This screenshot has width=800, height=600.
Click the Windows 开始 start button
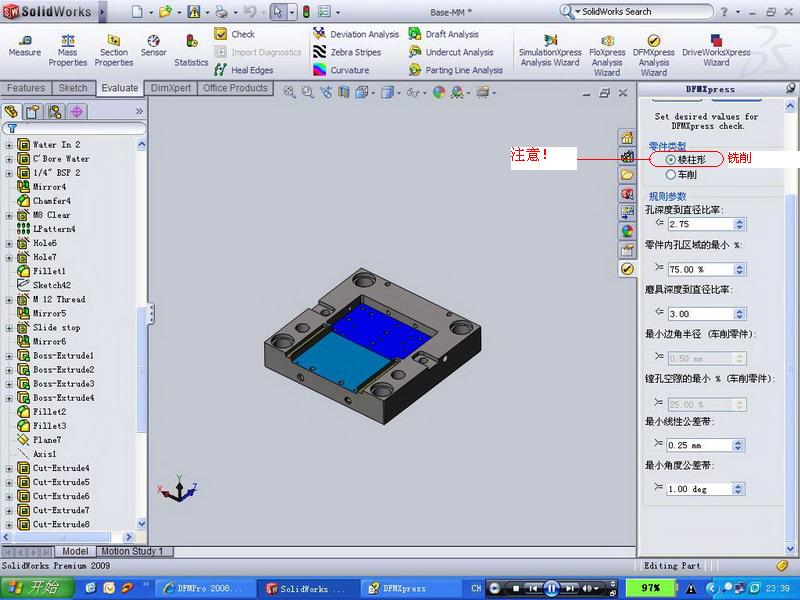37,588
